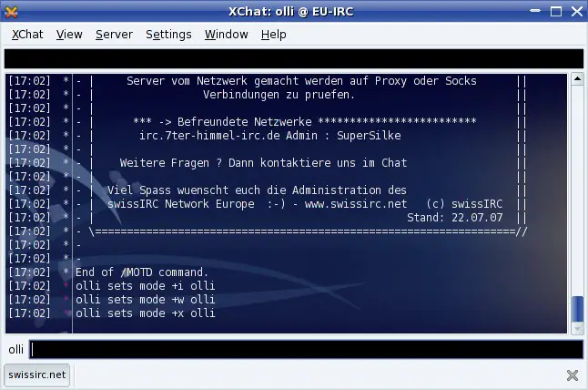588x390 pixels.
Task: Click 'Befreundete Netzwerke' heading text
Action: tap(244, 121)
